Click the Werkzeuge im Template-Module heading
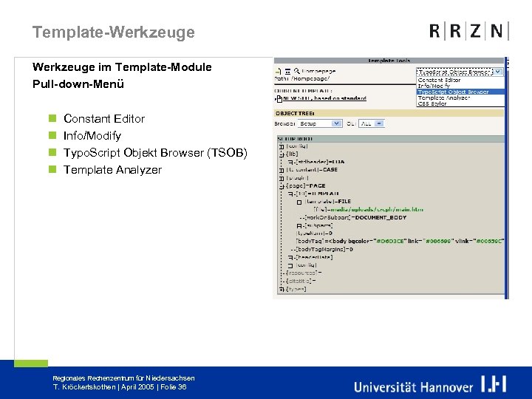 122,66
